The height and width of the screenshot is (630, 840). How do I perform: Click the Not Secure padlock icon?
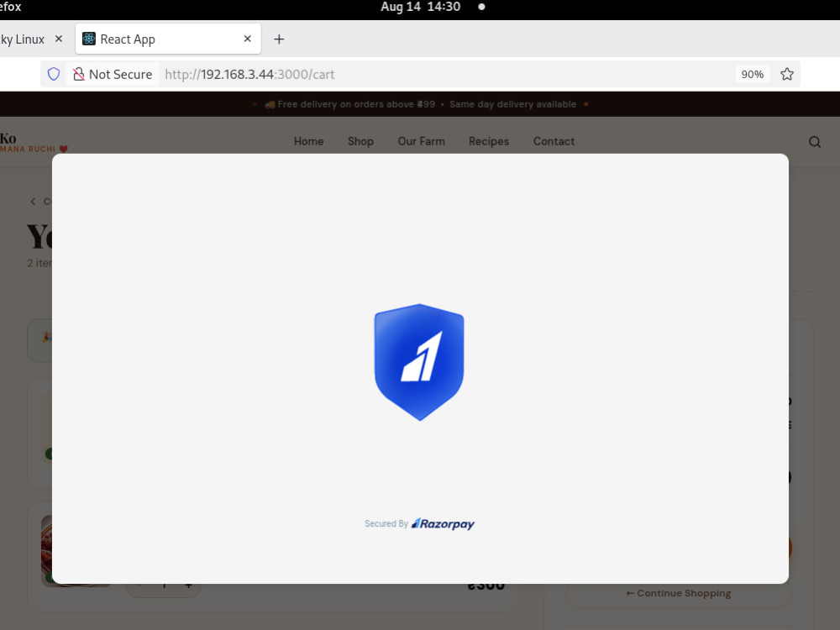point(79,74)
